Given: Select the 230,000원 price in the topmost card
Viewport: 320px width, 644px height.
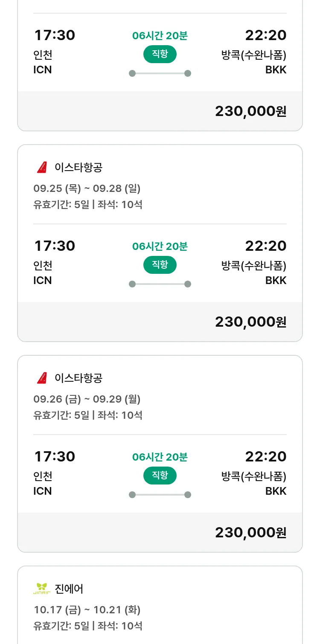Looking at the screenshot, I should [250, 111].
